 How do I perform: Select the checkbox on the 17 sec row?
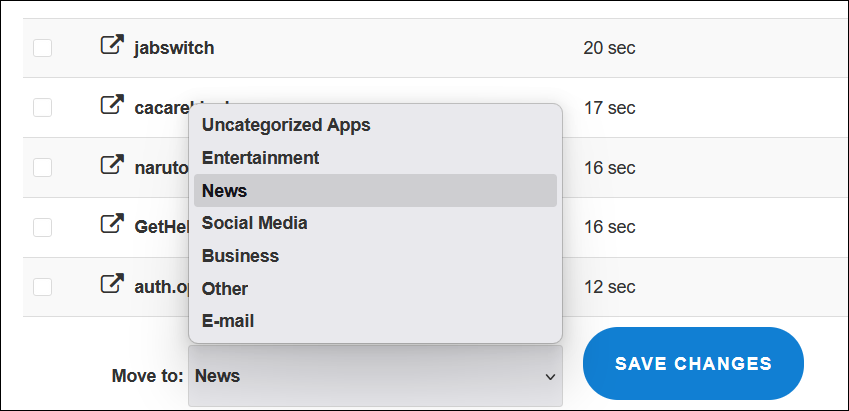(42, 108)
